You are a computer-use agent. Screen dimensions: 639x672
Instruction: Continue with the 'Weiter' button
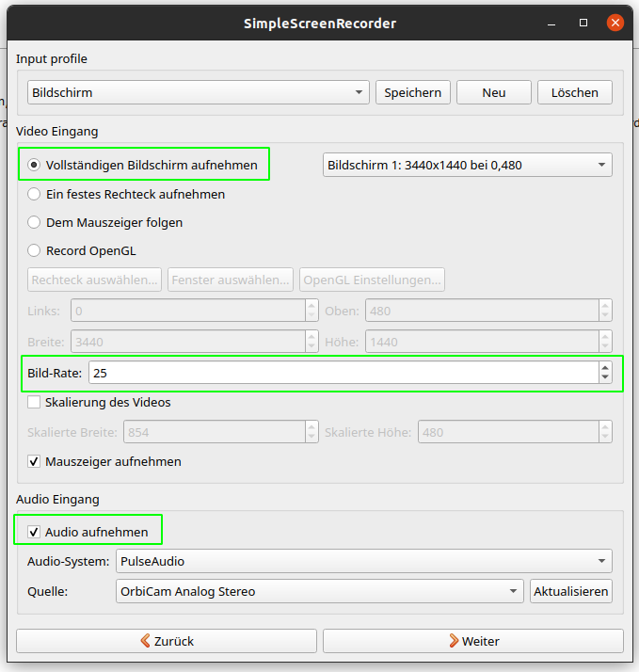tap(473, 641)
